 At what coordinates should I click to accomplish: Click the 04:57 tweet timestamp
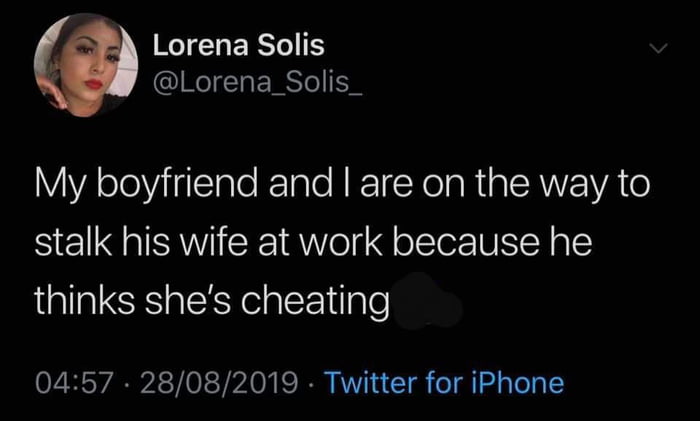point(73,383)
